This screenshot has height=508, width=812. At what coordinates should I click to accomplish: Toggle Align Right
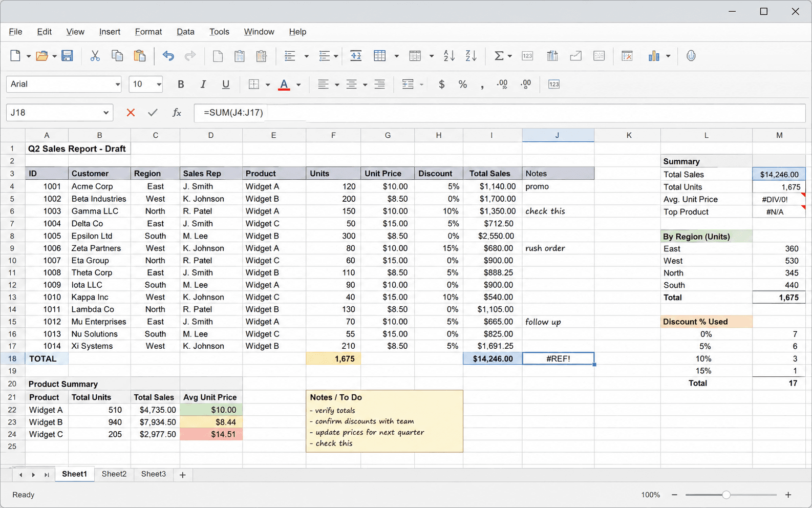379,84
